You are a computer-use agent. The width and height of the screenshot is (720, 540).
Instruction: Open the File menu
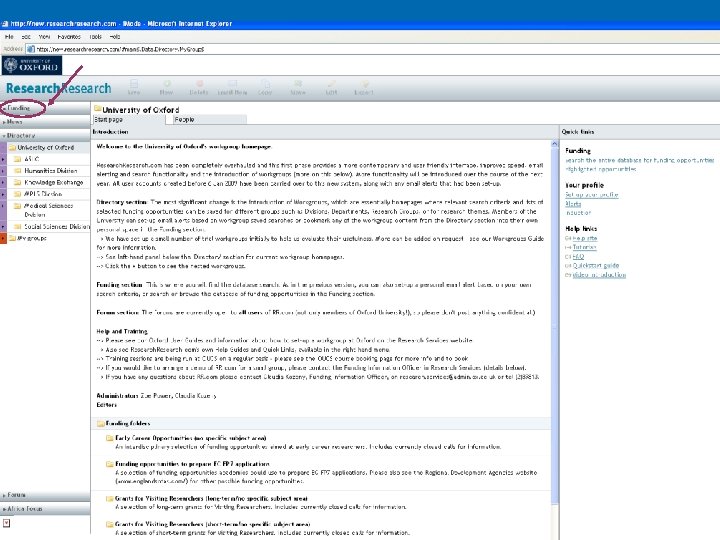tap(9, 37)
